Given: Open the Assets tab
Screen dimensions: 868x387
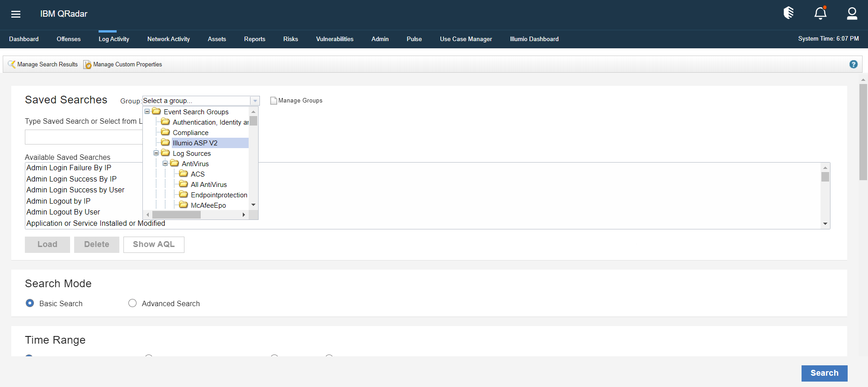Looking at the screenshot, I should click(217, 39).
